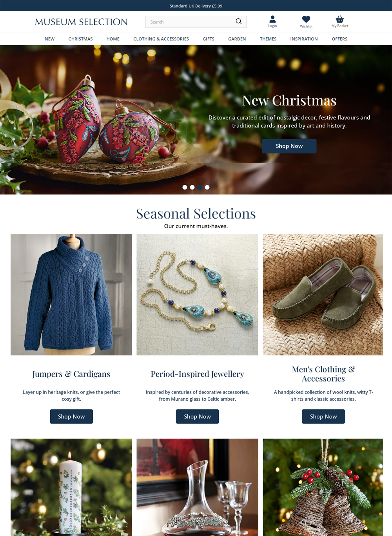
Task: Click into the Search input field
Action: (191, 22)
